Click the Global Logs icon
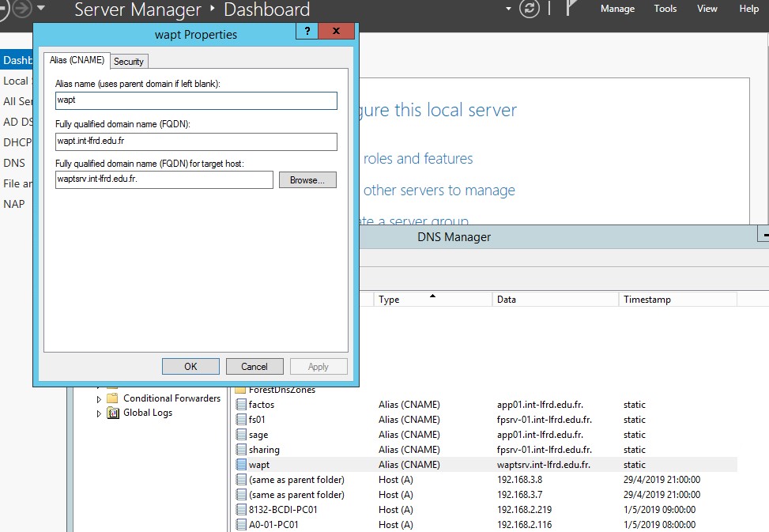 [x=112, y=413]
